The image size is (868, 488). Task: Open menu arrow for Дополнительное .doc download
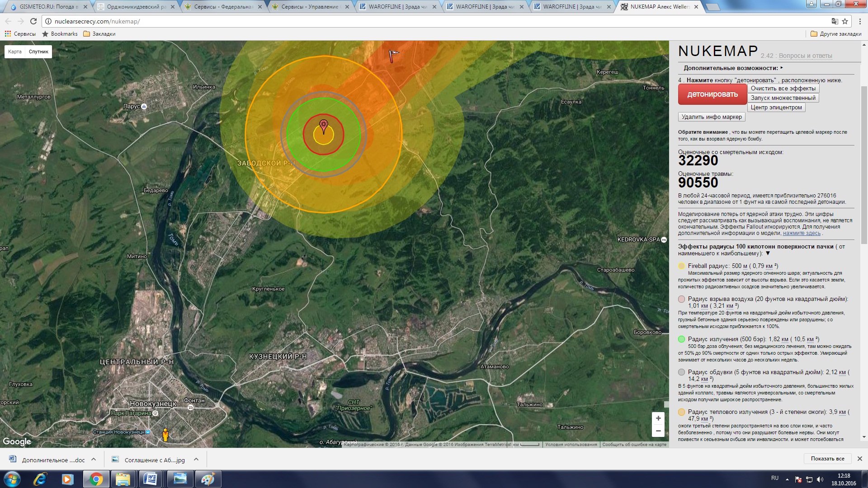94,460
